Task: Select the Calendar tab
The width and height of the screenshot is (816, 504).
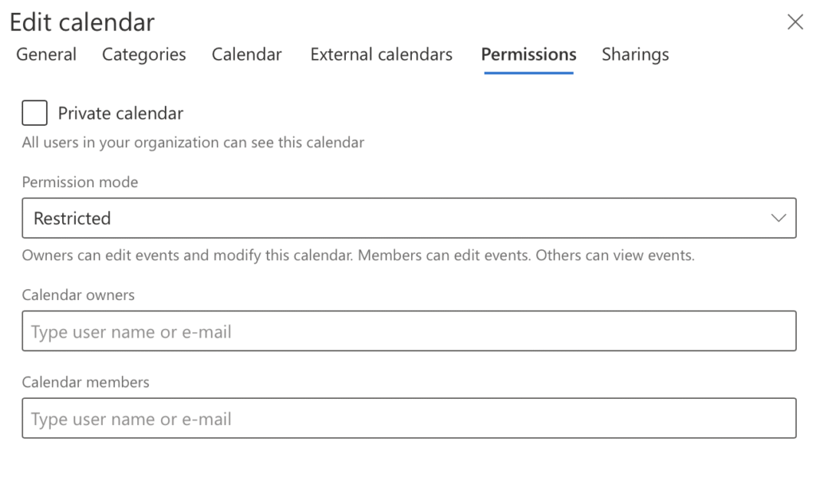Action: (246, 54)
